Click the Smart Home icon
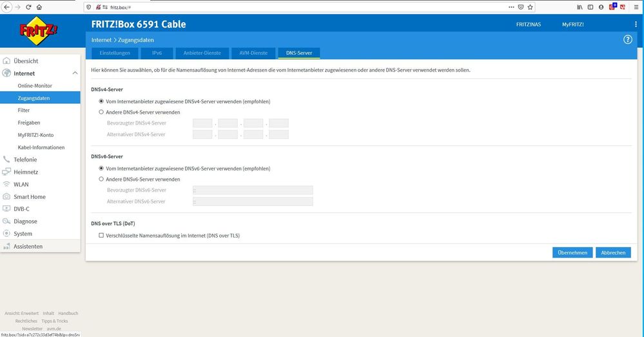 click(x=6, y=196)
